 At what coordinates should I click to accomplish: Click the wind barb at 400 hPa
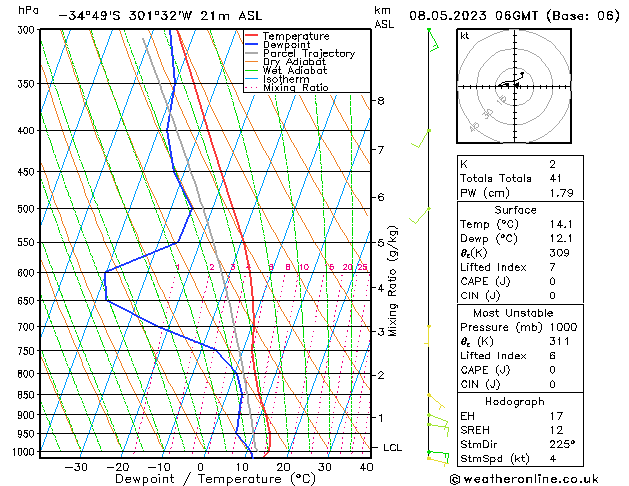[x=420, y=139]
